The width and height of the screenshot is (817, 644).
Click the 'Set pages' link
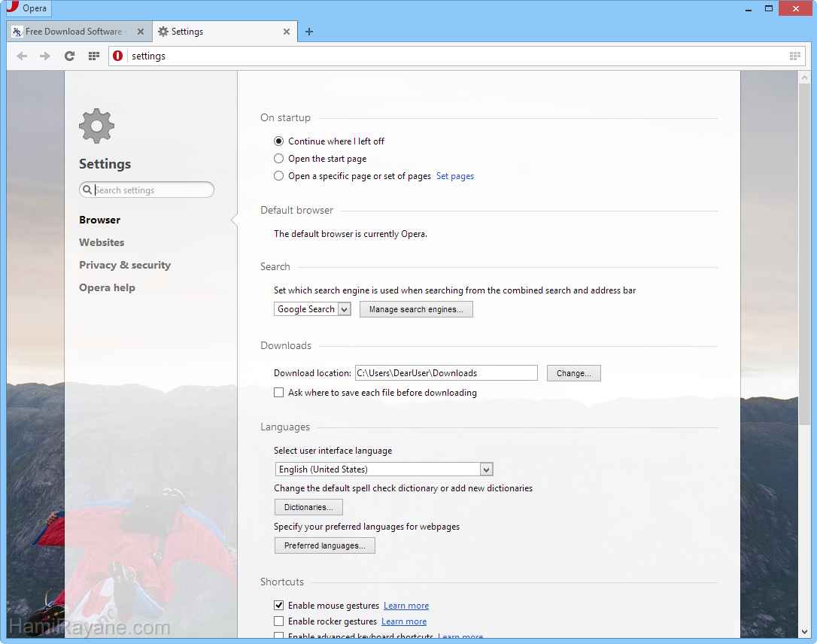455,176
